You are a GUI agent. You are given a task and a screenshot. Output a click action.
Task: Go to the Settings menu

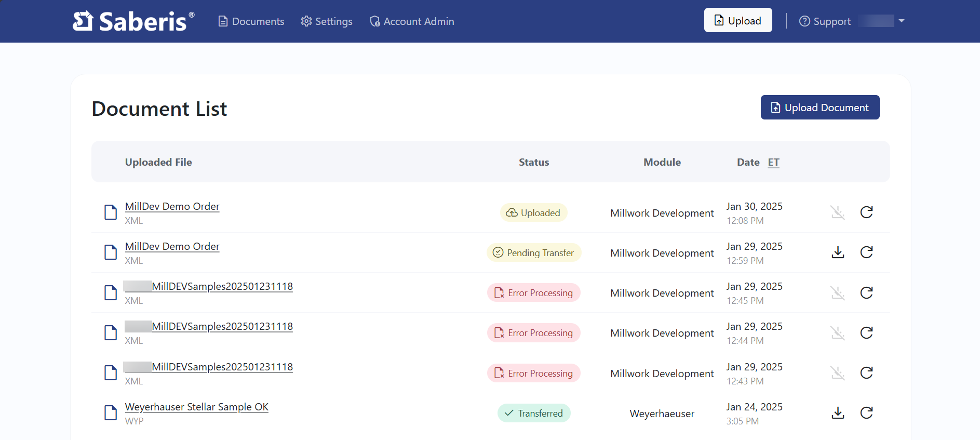[x=327, y=21]
